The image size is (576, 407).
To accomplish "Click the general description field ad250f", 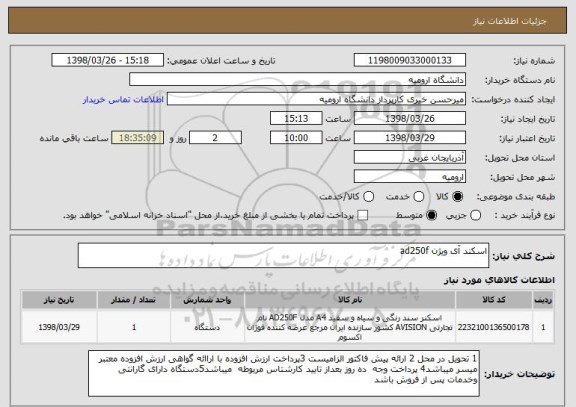I will pos(283,256).
